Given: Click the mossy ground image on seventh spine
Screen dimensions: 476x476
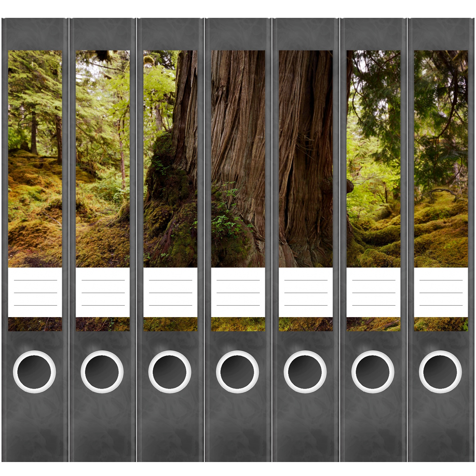Looking at the screenshot, I should tap(441, 159).
